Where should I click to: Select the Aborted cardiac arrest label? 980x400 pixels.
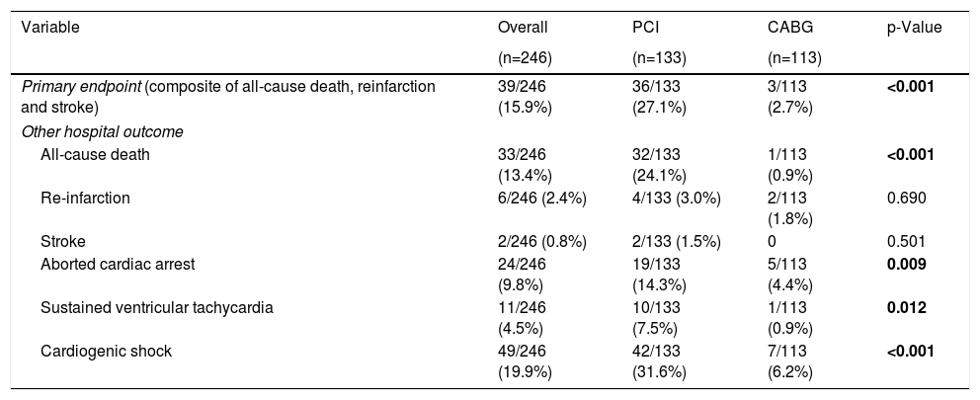click(117, 263)
